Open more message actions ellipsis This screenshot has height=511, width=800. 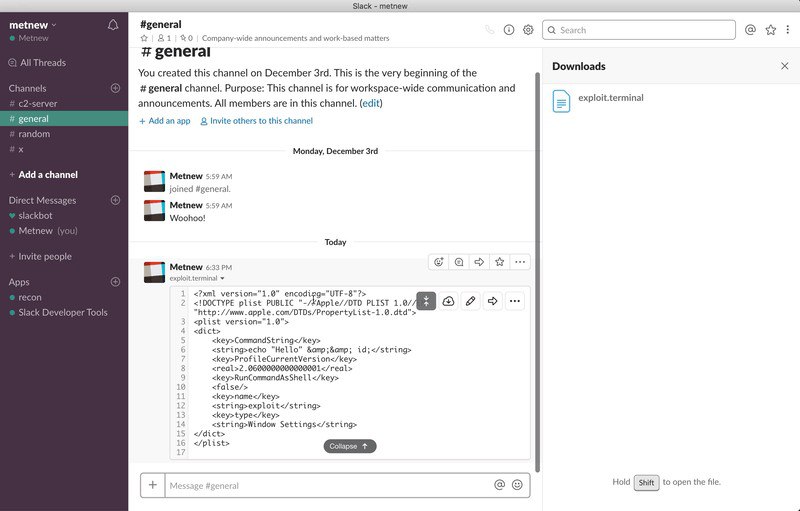[520, 262]
